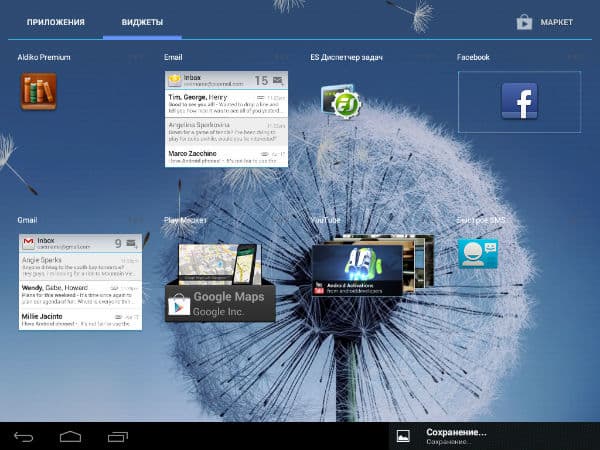
Task: Click the ES Диспетчер задач label
Action: (x=346, y=57)
